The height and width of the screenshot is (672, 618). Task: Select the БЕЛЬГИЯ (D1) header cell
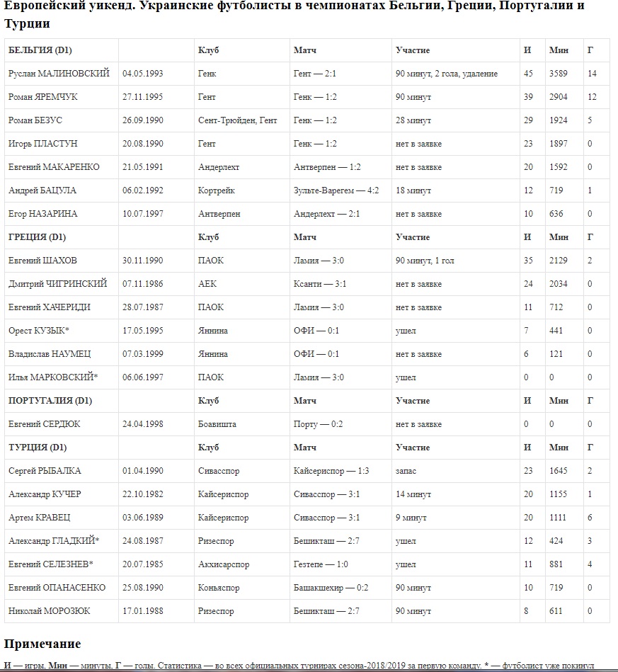point(40,50)
